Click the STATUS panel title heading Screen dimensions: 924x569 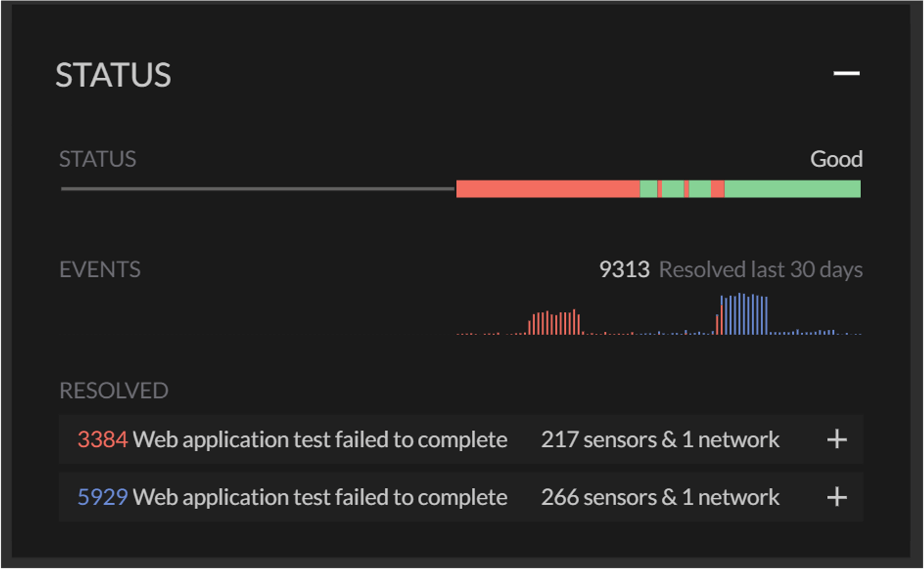113,75
